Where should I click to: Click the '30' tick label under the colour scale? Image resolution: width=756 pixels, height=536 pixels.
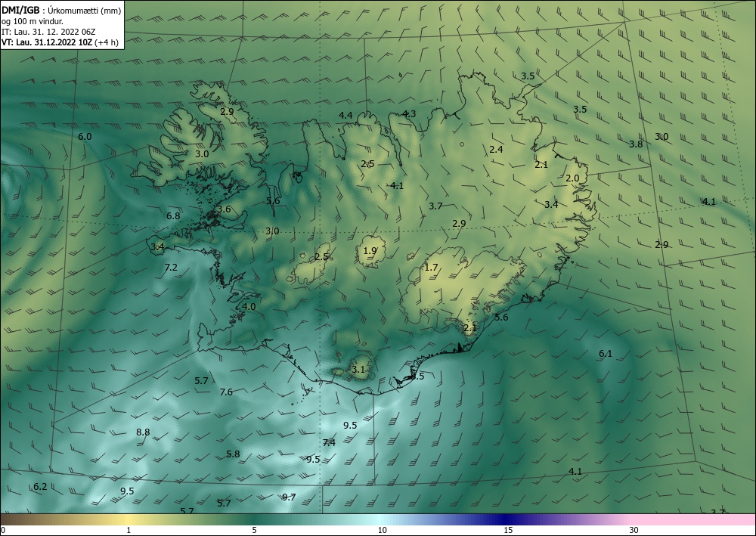tap(634, 531)
